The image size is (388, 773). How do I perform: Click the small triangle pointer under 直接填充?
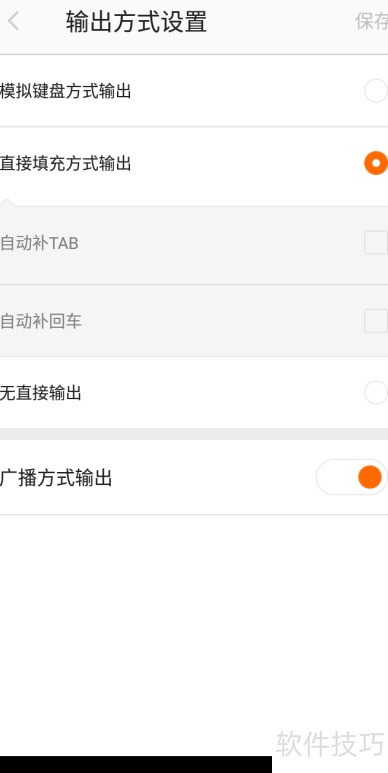coord(8,203)
